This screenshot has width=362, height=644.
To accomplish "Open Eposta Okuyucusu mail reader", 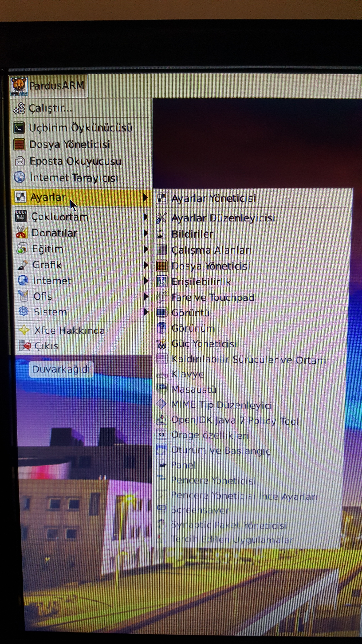I will [x=81, y=161].
